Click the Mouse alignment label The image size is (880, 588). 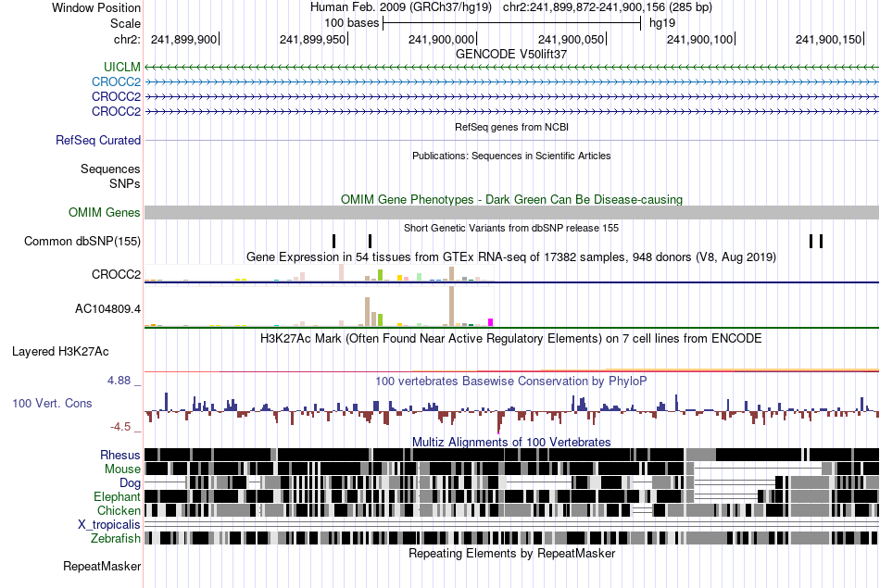[122, 469]
